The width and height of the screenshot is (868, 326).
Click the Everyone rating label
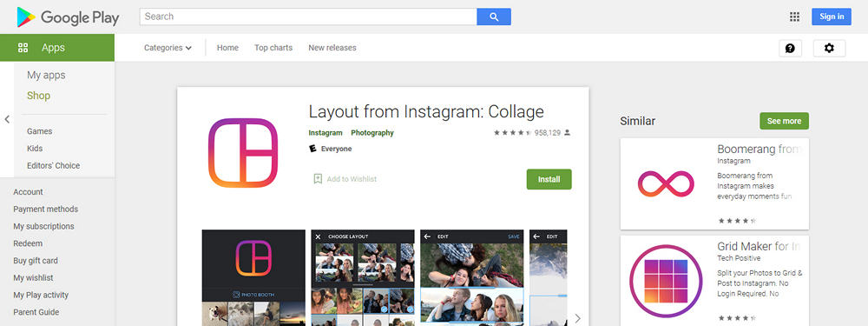(x=337, y=149)
